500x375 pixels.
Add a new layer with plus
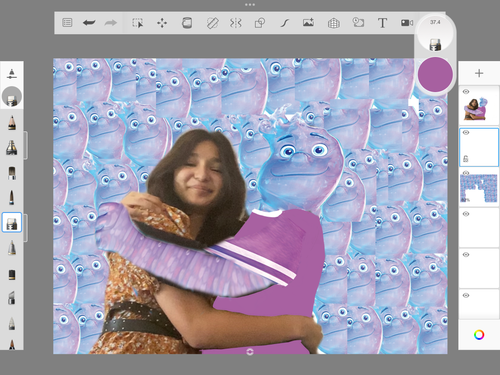click(479, 73)
